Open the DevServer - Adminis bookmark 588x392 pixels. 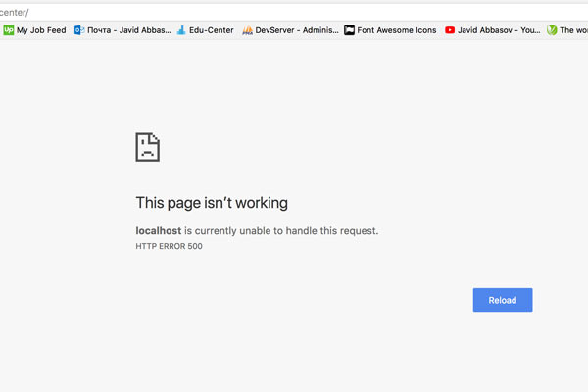pos(290,30)
